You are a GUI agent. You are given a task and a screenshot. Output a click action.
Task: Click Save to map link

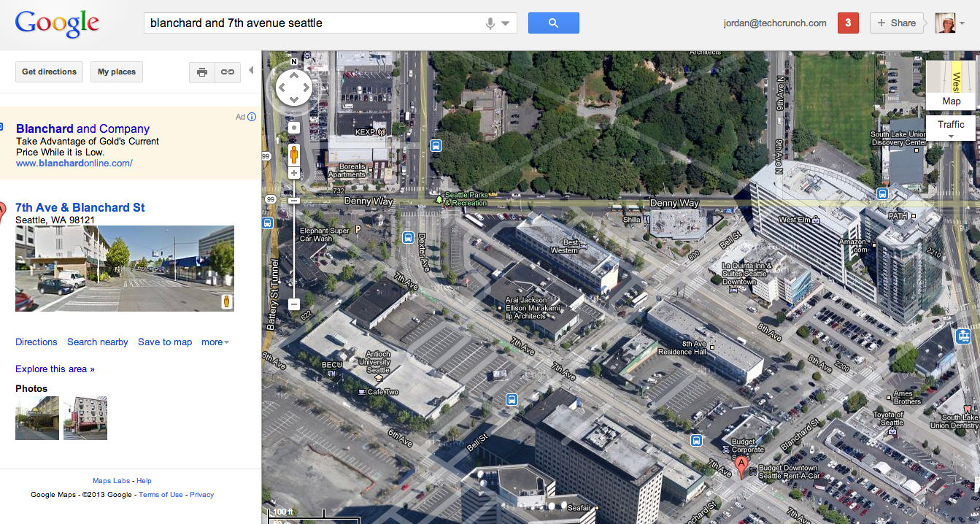[165, 342]
